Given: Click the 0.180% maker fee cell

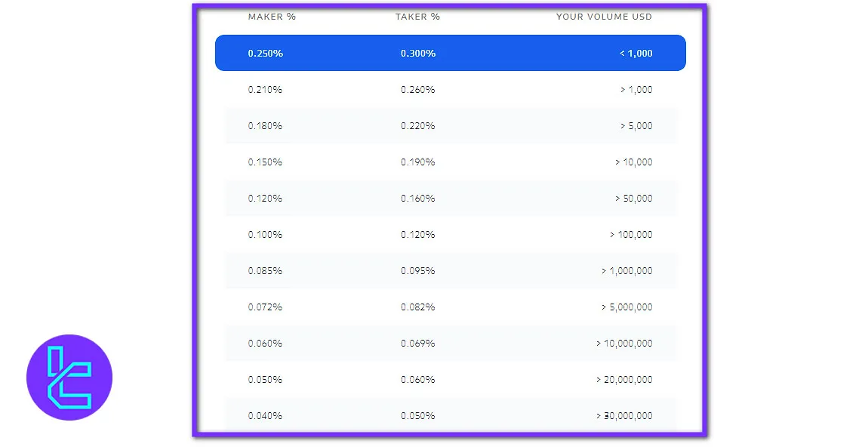Looking at the screenshot, I should (265, 126).
